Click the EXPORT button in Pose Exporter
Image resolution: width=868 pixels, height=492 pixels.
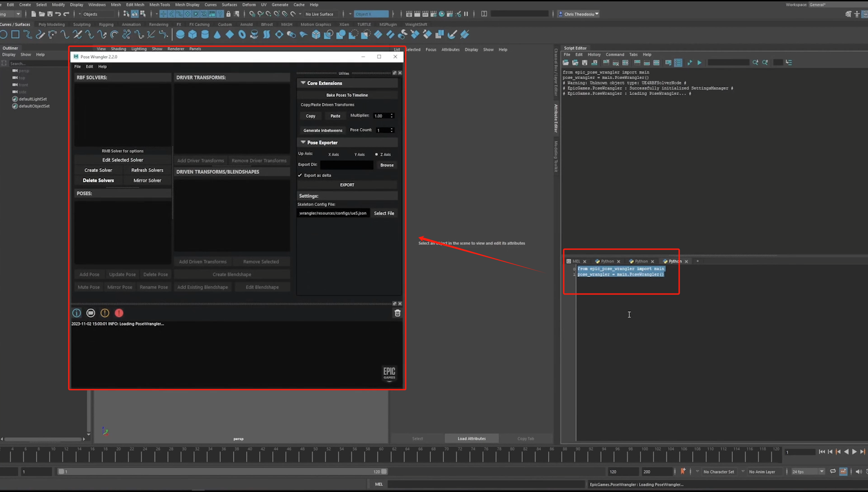click(x=347, y=184)
